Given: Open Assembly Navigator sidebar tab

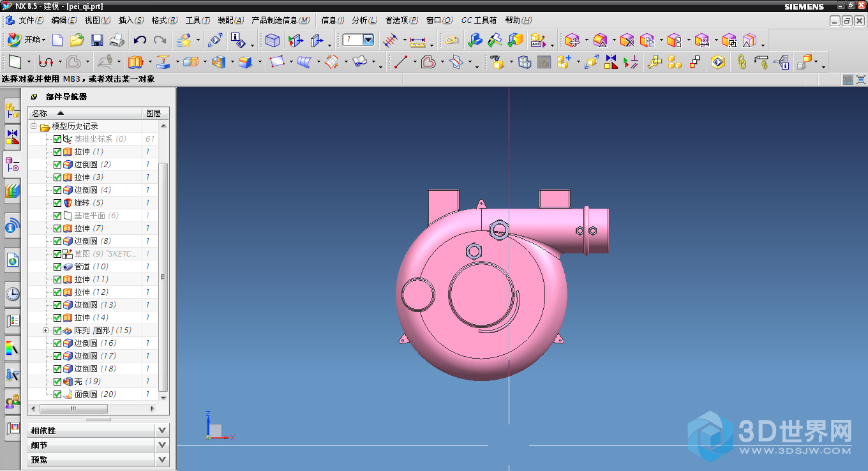Looking at the screenshot, I should (12, 111).
